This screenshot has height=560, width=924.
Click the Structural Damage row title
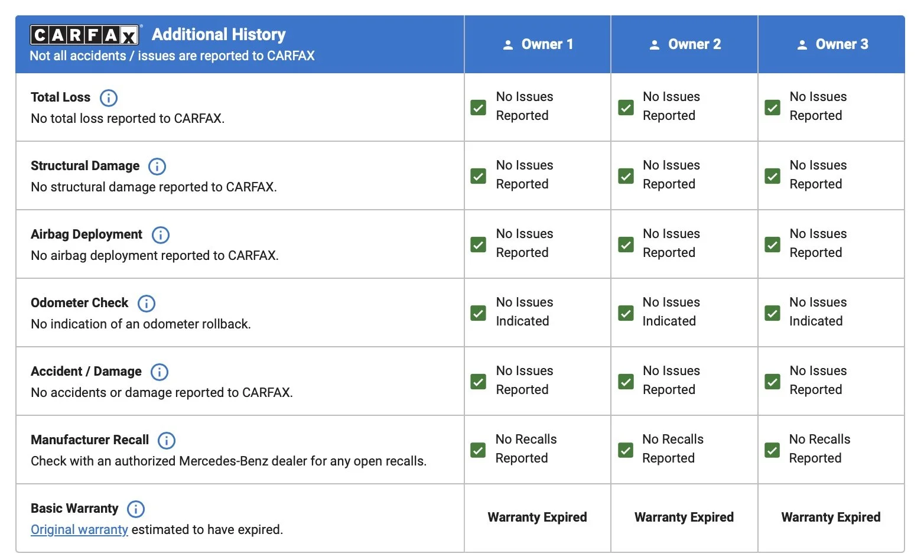pyautogui.click(x=85, y=166)
